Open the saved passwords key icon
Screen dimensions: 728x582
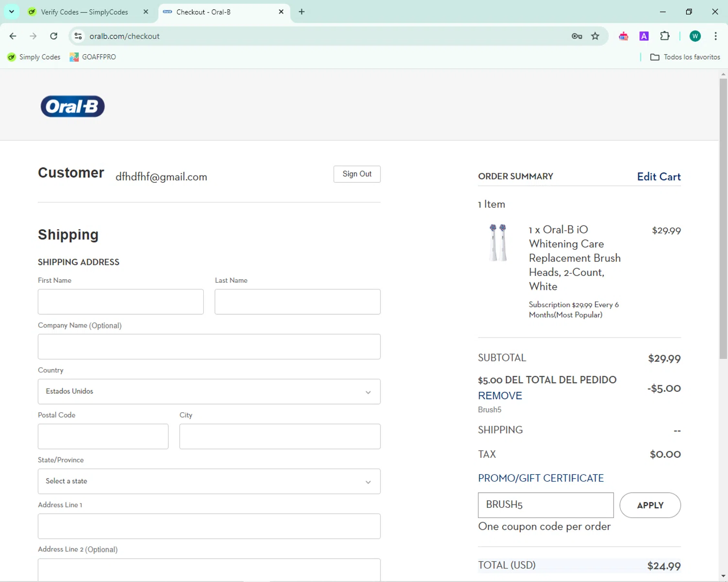577,36
